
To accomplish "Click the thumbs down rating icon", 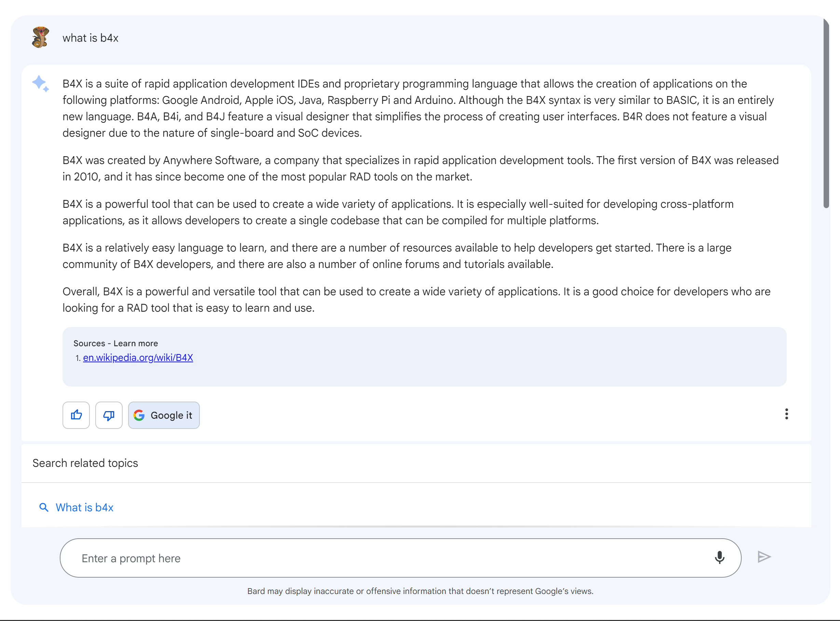I will click(x=109, y=415).
